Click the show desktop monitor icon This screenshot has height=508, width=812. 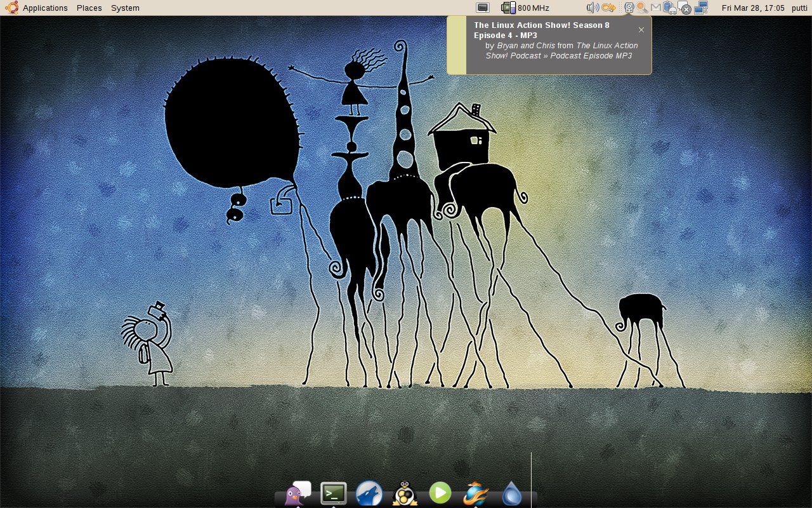coord(483,8)
